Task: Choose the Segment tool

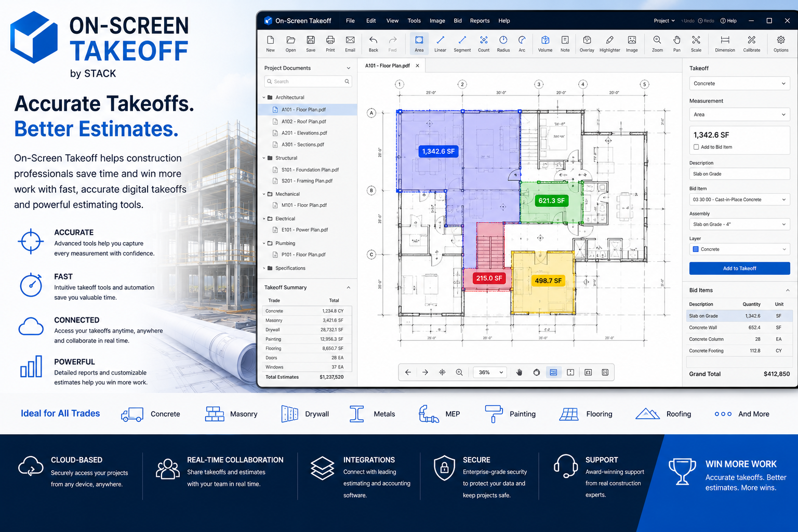Action: 462,44
